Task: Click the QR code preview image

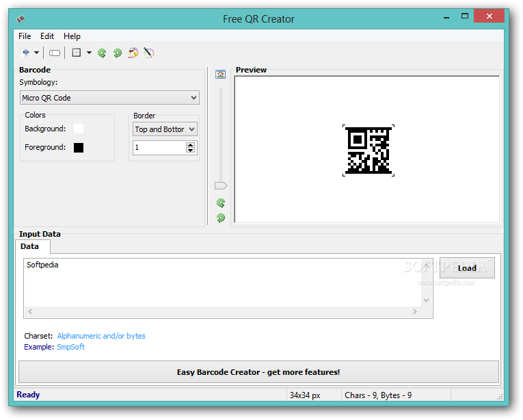Action: (368, 150)
